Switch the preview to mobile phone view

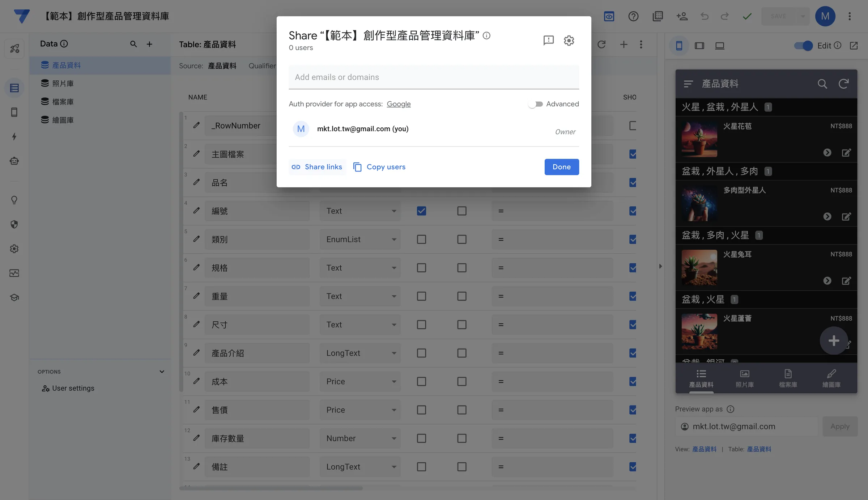pos(679,46)
